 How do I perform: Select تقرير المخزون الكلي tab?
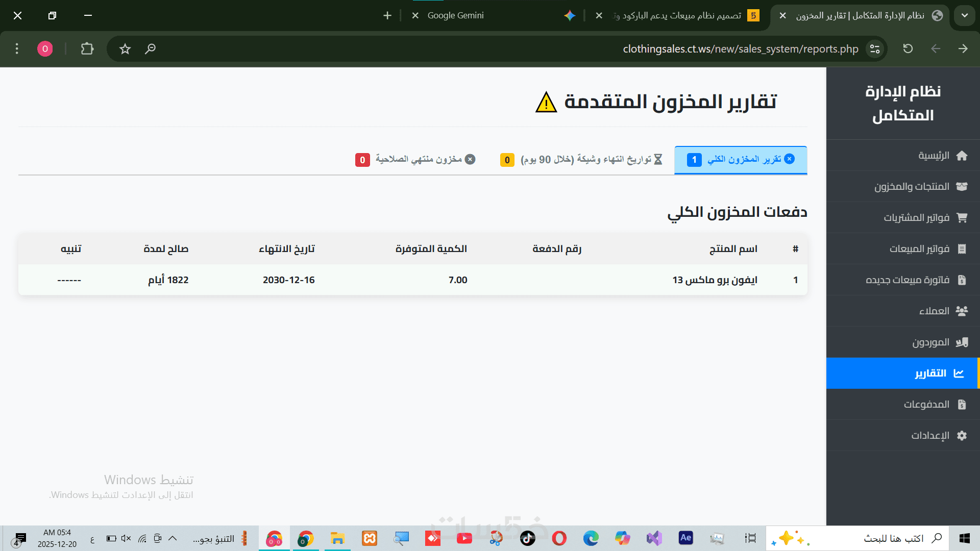coord(741,160)
